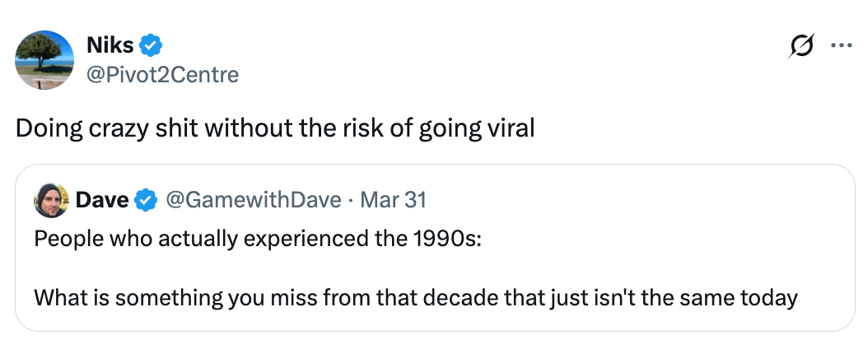The image size is (868, 349).
Task: Open the Dave display name
Action: [102, 200]
